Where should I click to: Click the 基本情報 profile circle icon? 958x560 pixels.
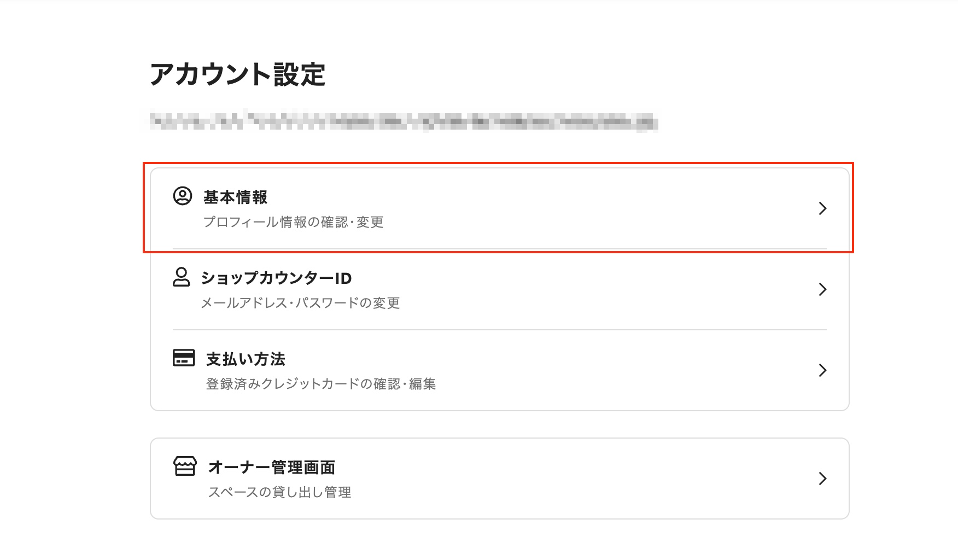pyautogui.click(x=183, y=196)
